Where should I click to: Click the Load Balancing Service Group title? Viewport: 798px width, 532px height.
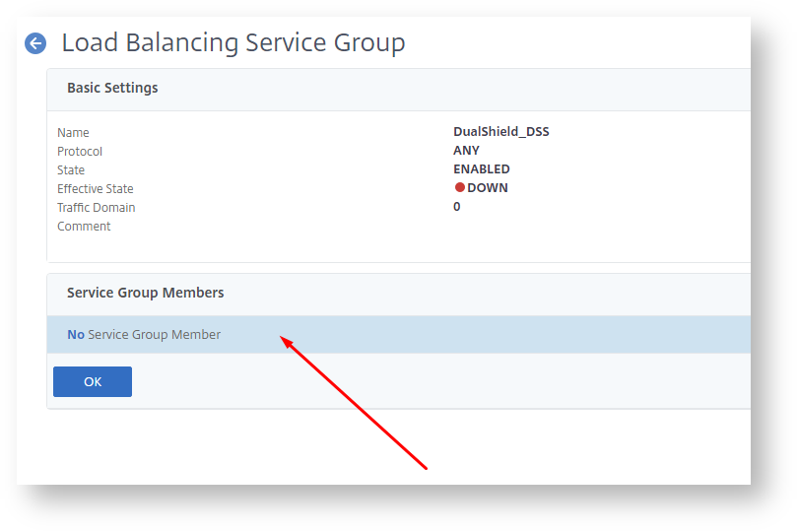(x=233, y=43)
